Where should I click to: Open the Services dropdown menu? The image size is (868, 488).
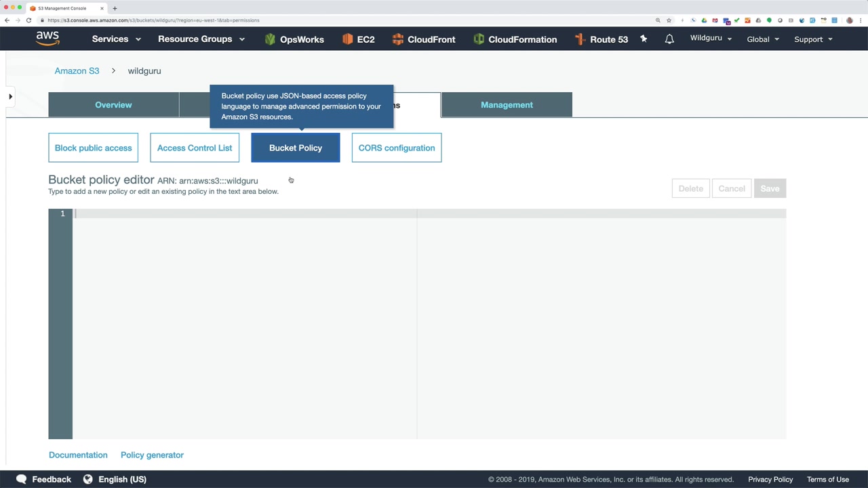click(117, 39)
